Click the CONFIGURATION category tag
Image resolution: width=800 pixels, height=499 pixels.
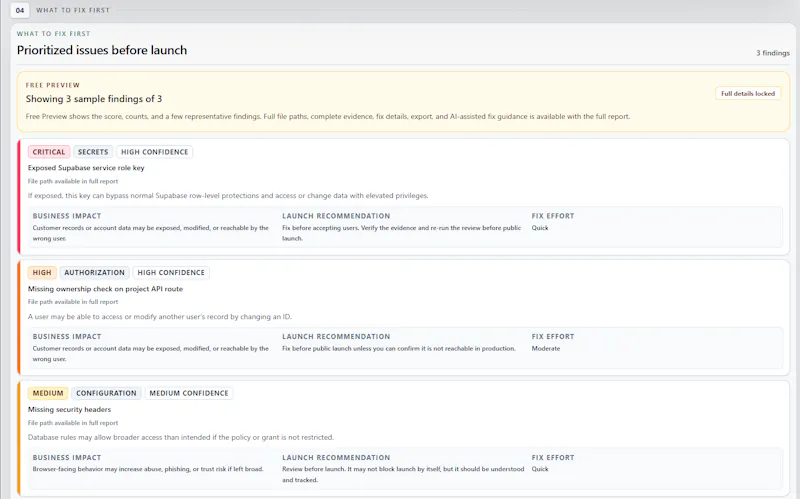[x=106, y=393]
